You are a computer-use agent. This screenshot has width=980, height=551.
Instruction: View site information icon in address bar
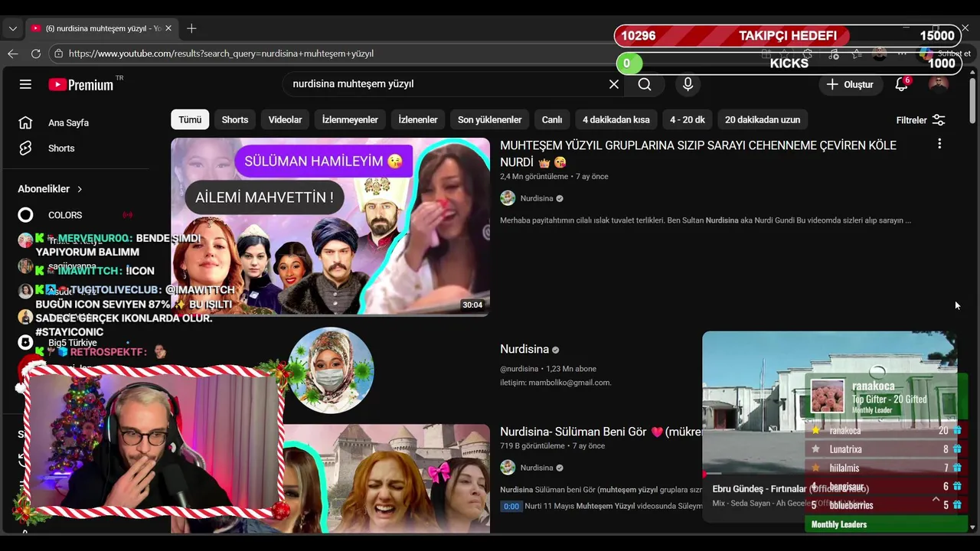(58, 54)
